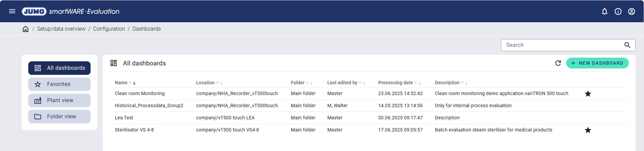The height and width of the screenshot is (151, 644).
Task: Open the hamburger navigation menu
Action: pyautogui.click(x=12, y=11)
